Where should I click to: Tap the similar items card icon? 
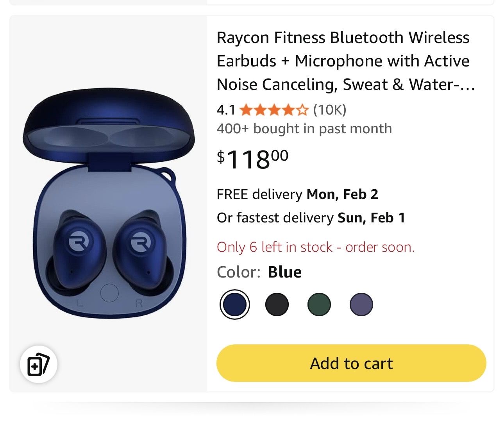pos(38,364)
